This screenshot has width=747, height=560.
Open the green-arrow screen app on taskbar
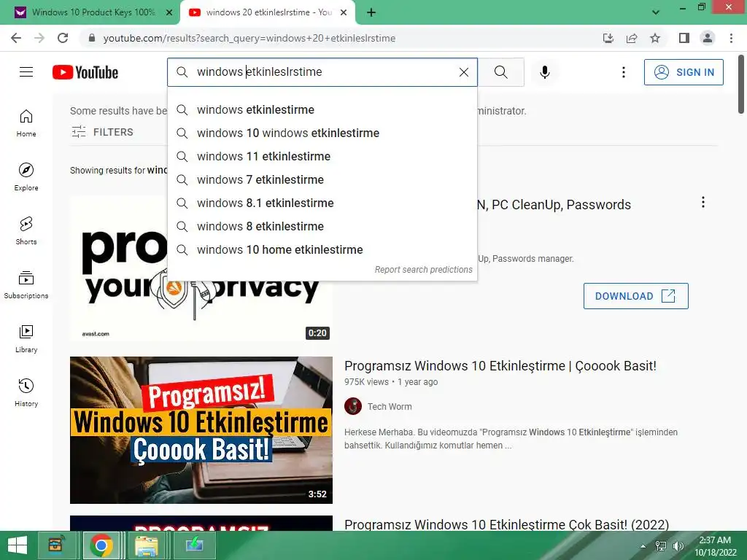[x=194, y=545]
